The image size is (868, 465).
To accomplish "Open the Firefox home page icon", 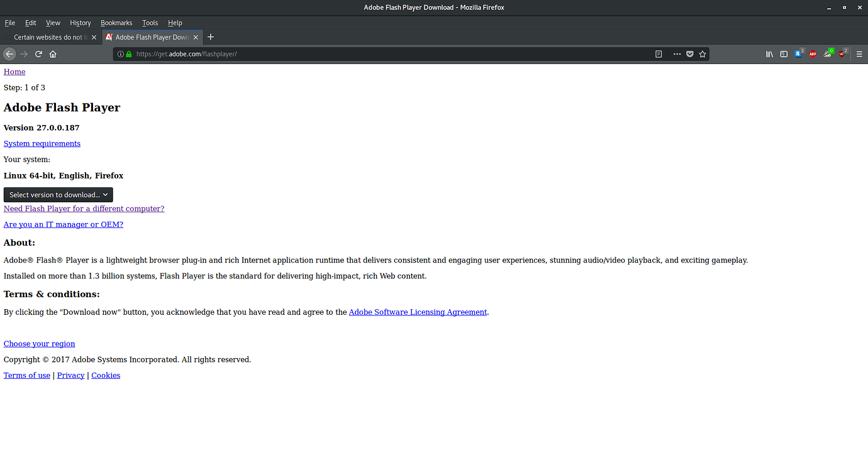I will pyautogui.click(x=53, y=54).
